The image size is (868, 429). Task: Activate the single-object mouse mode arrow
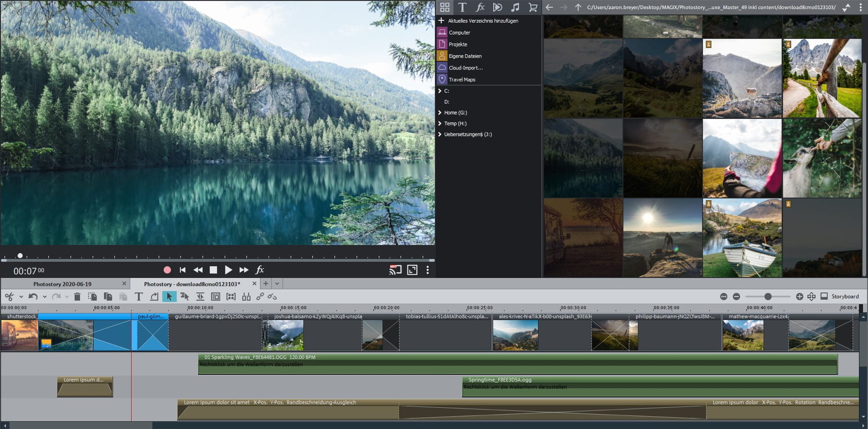pyautogui.click(x=169, y=296)
